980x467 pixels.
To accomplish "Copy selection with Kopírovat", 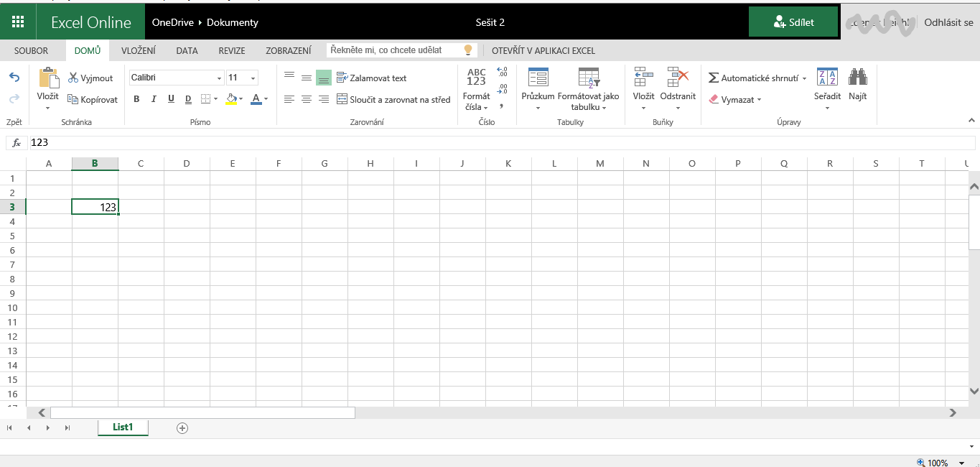I will click(x=93, y=100).
